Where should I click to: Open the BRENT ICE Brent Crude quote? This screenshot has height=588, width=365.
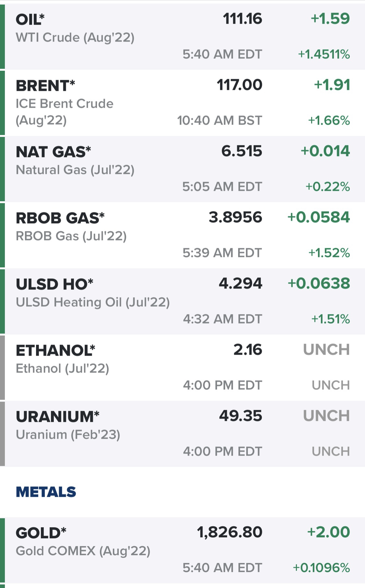click(182, 103)
